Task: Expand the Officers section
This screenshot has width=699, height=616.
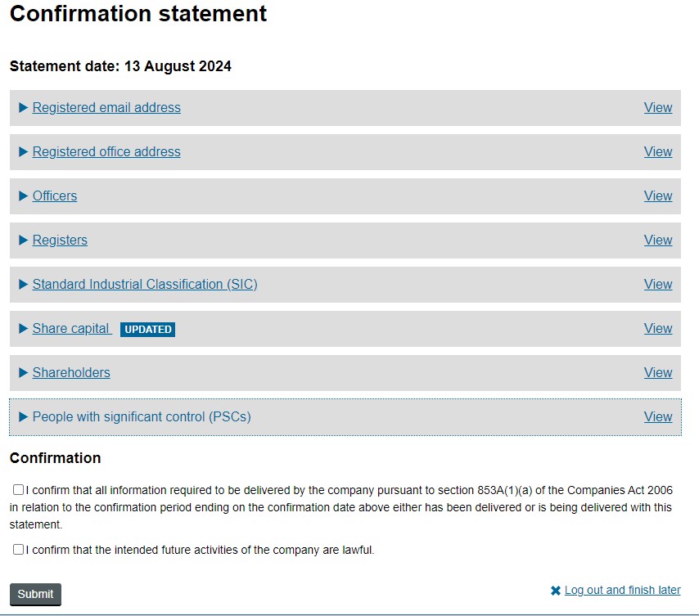Action: tap(54, 196)
